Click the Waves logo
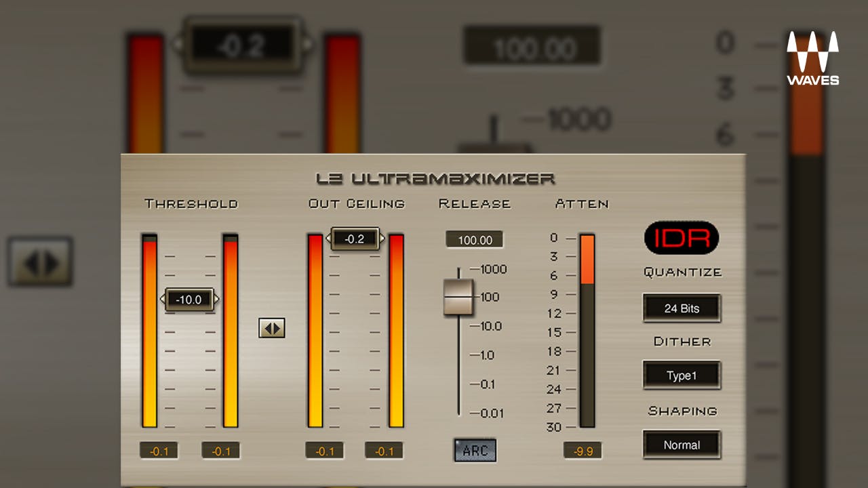The height and width of the screenshot is (488, 868). pos(812,58)
